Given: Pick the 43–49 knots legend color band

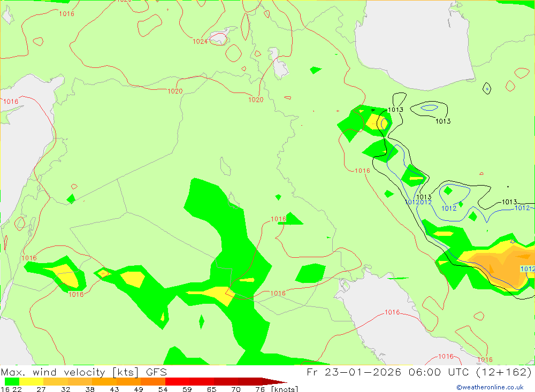Looking at the screenshot, I should tap(128, 381).
